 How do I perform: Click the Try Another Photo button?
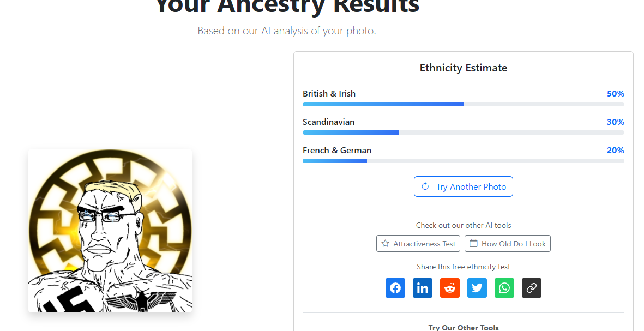point(463,186)
